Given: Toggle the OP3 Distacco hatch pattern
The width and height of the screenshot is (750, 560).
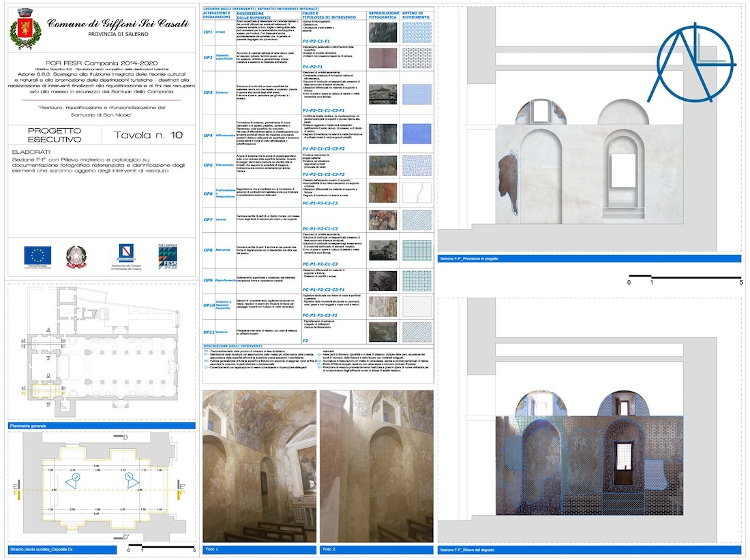Looking at the screenshot, I should pyautogui.click(x=417, y=95).
